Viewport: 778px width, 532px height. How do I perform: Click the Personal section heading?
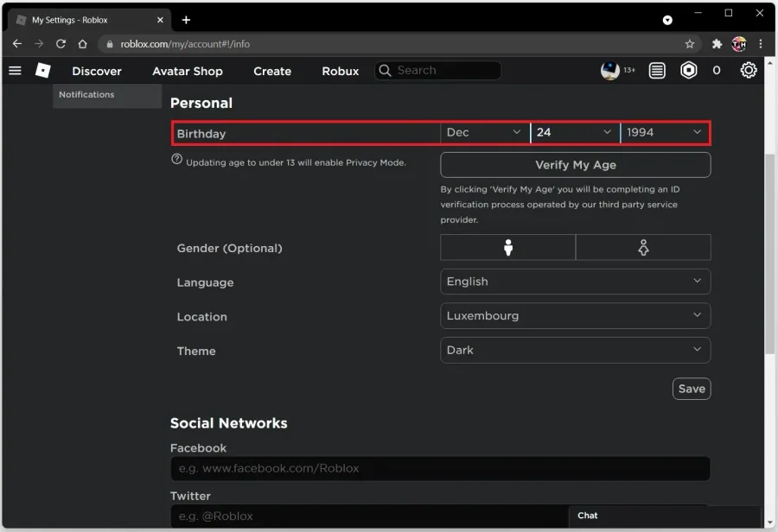point(201,103)
